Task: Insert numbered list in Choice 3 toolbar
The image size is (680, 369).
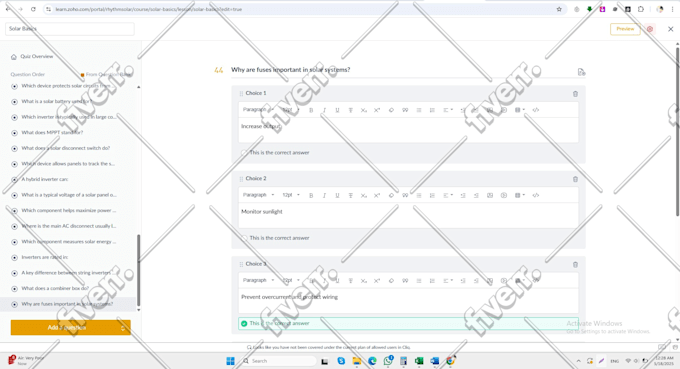Action: [432, 281]
